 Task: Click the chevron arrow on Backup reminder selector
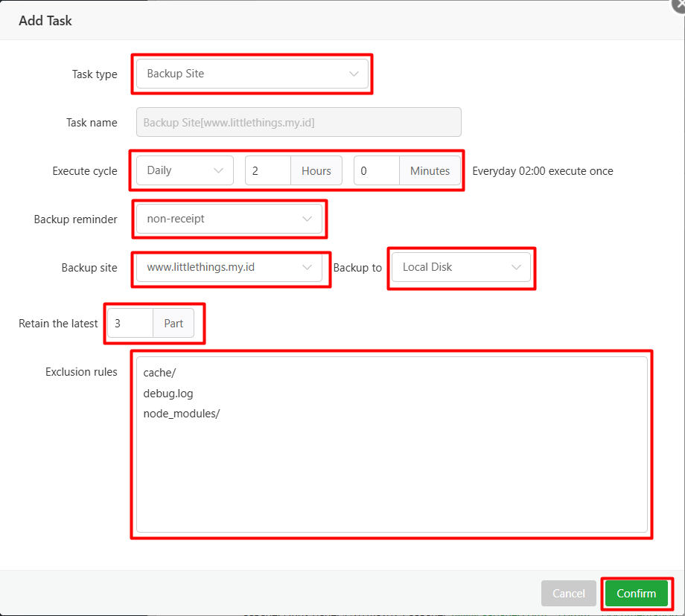pyautogui.click(x=307, y=219)
